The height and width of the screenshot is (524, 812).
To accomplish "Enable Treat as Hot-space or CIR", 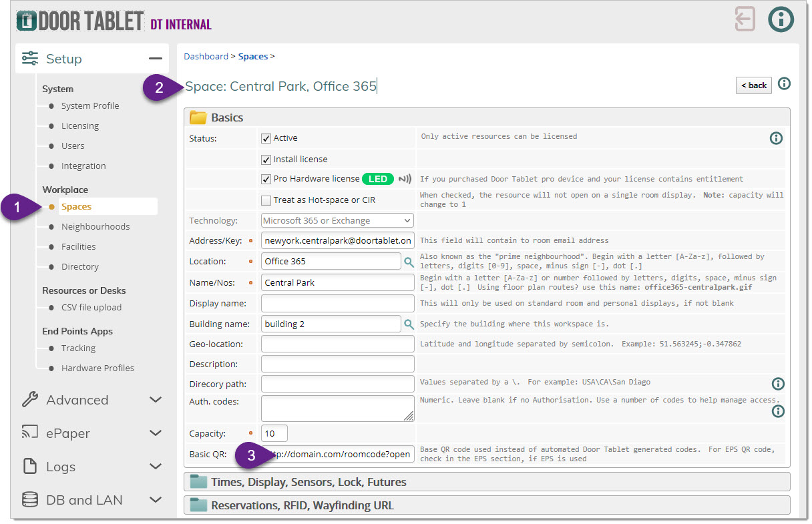I will [266, 200].
